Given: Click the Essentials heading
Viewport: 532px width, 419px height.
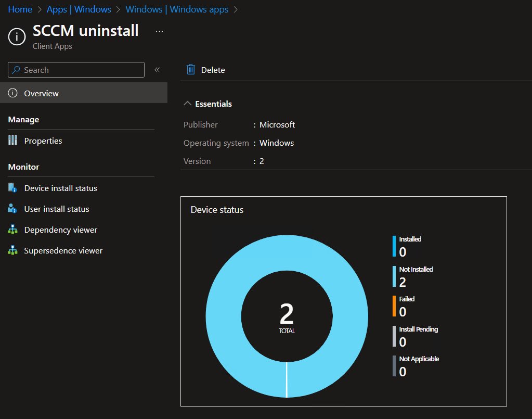Looking at the screenshot, I should coord(213,104).
